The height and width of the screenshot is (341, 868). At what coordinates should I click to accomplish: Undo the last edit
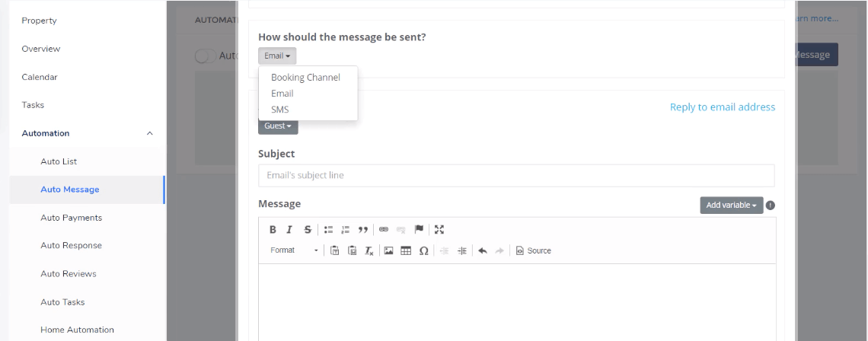point(482,250)
